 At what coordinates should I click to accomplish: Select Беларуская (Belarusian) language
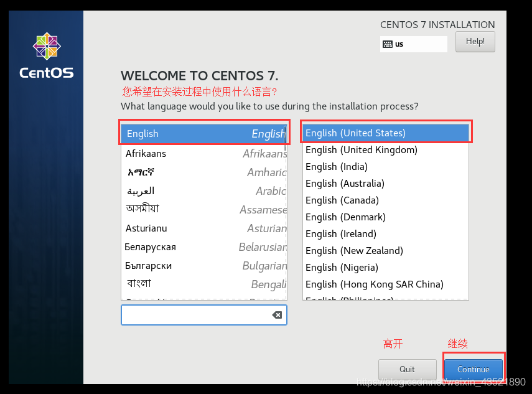point(203,246)
